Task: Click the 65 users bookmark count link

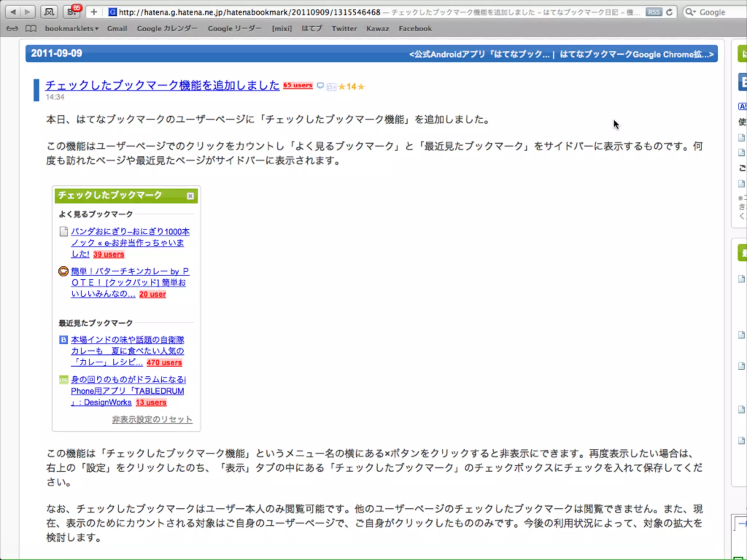Action: pyautogui.click(x=298, y=85)
